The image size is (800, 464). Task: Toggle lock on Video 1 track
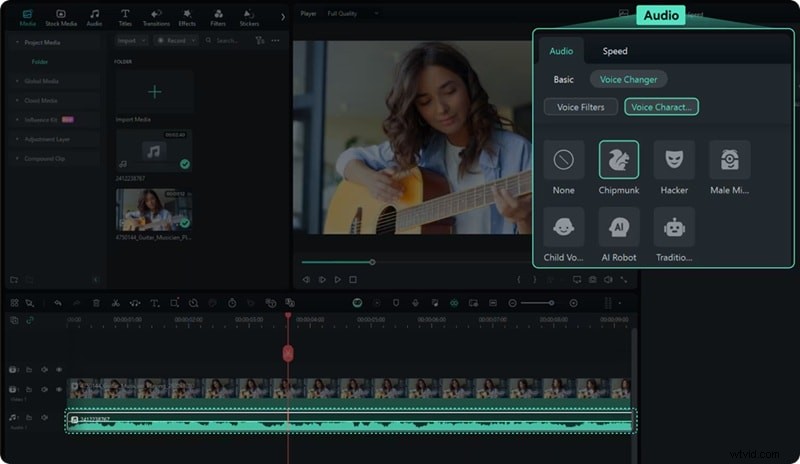point(30,389)
